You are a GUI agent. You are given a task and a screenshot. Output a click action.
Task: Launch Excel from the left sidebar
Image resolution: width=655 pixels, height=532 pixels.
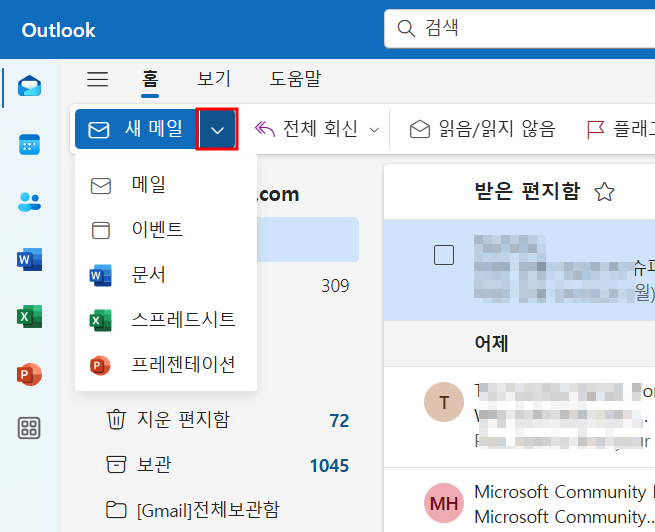[x=29, y=317]
